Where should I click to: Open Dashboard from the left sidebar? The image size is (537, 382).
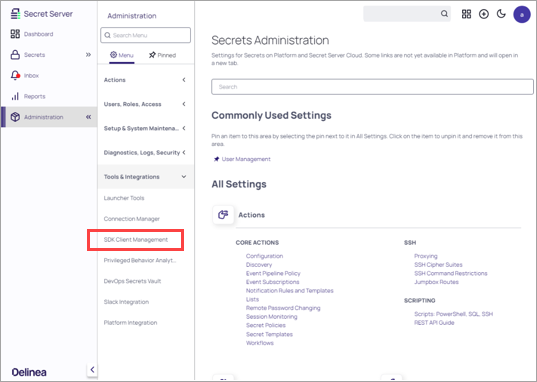38,34
